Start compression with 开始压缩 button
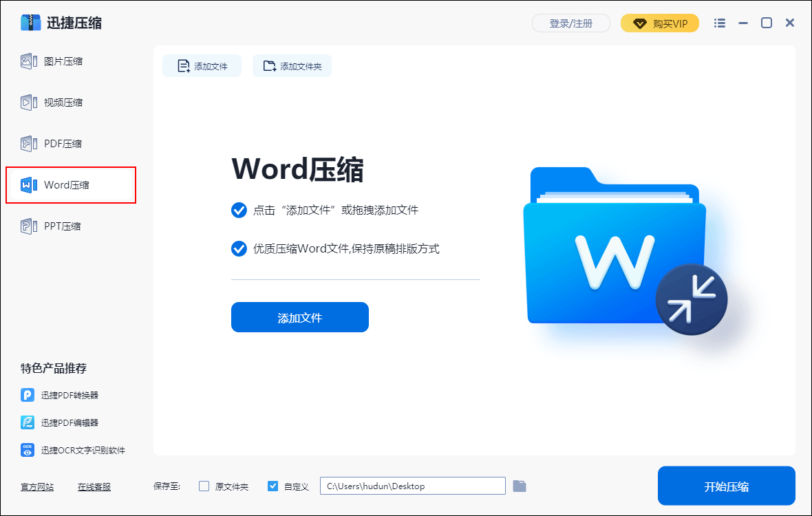 726,486
